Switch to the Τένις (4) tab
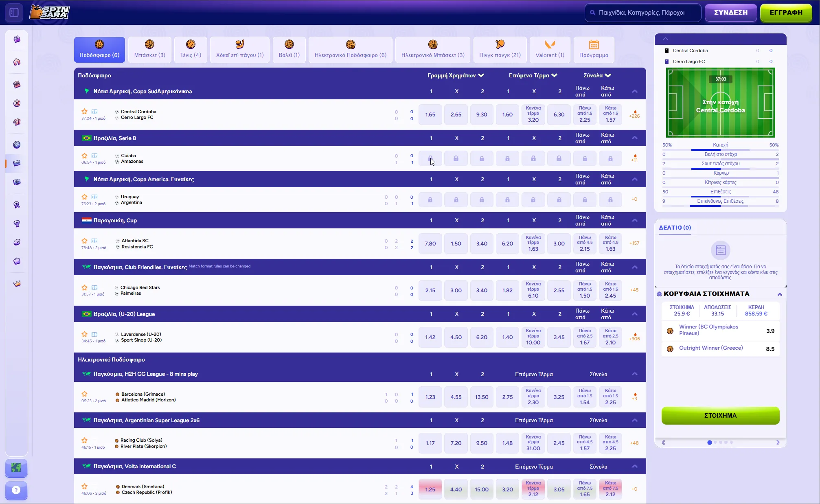The height and width of the screenshot is (504, 820). click(x=191, y=50)
